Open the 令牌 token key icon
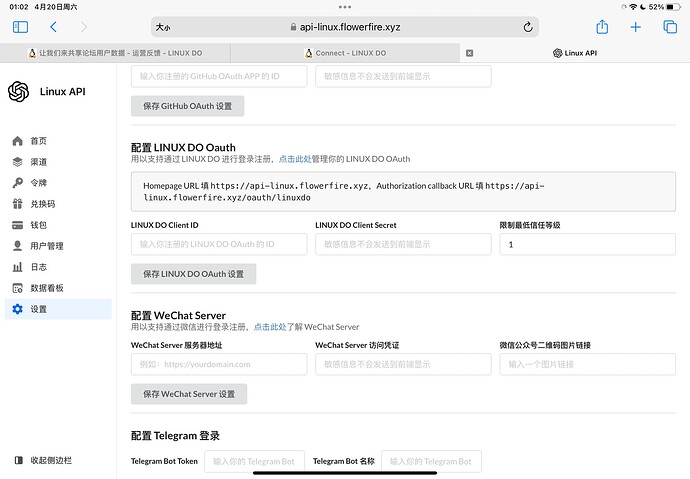The height and width of the screenshot is (479, 690). pos(18,183)
